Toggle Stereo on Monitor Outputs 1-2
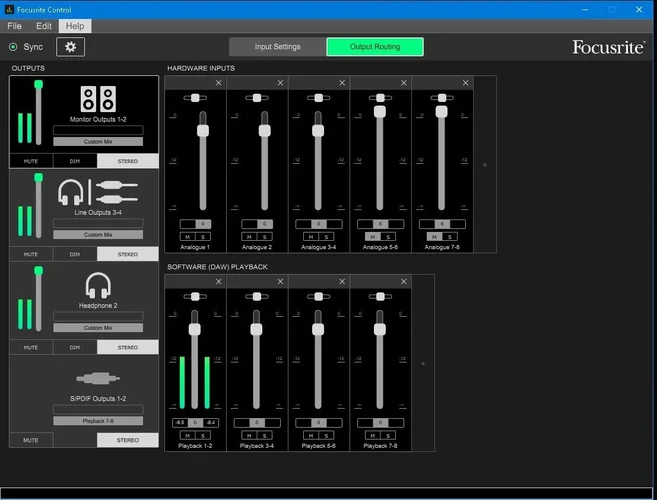 [128, 161]
